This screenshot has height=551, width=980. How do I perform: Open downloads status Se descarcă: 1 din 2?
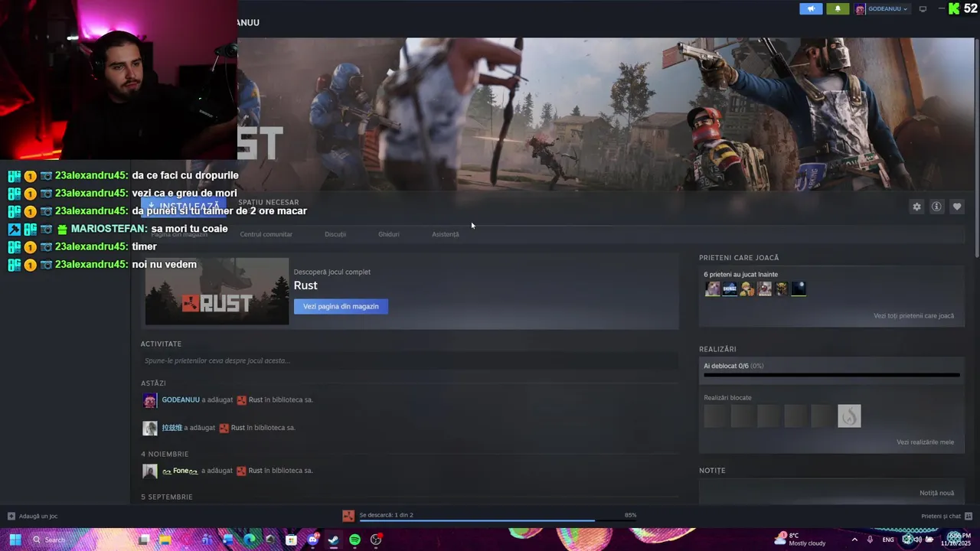[x=386, y=515]
